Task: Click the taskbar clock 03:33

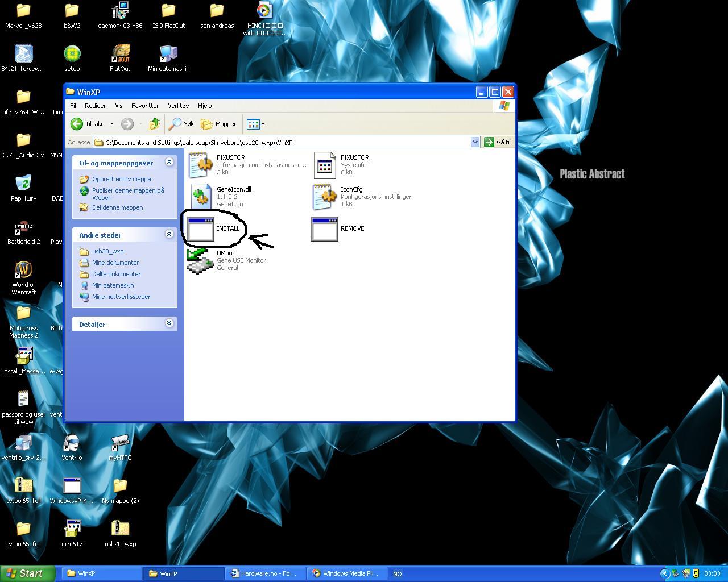Action: click(x=712, y=574)
